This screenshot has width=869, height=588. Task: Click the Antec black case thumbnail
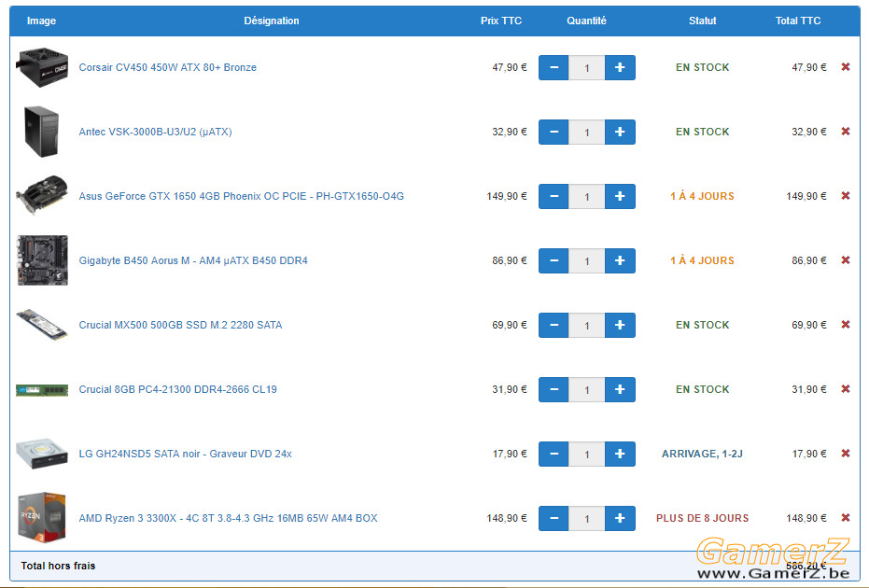point(42,132)
